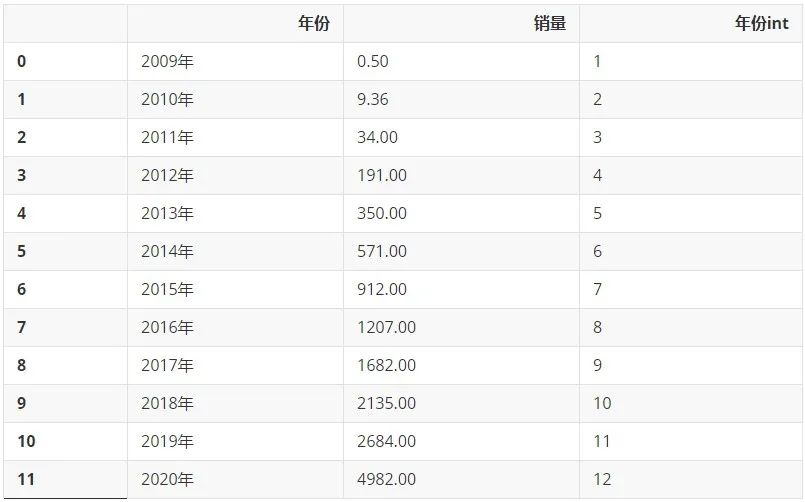Viewport: 805px width, 502px height.
Task: Click the sales value 912.00
Action: (x=381, y=290)
